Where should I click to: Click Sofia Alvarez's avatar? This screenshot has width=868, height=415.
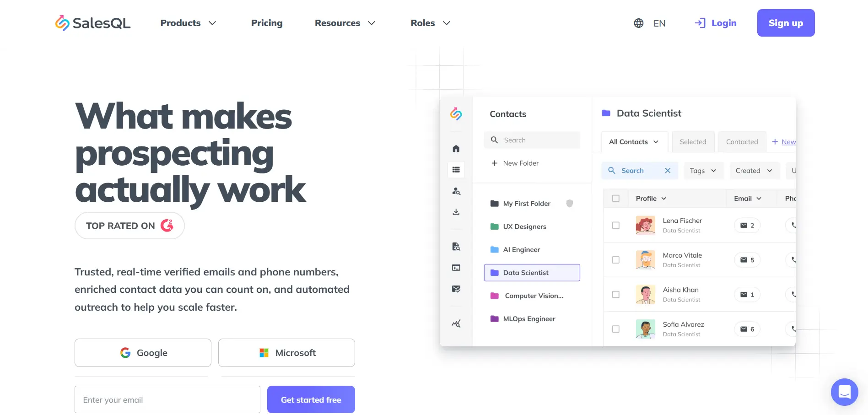pyautogui.click(x=646, y=329)
